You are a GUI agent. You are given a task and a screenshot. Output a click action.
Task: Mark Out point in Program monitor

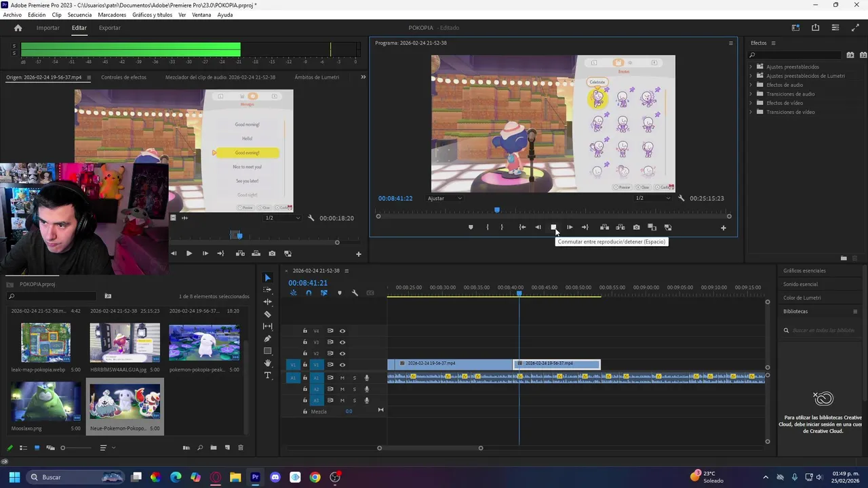(502, 227)
